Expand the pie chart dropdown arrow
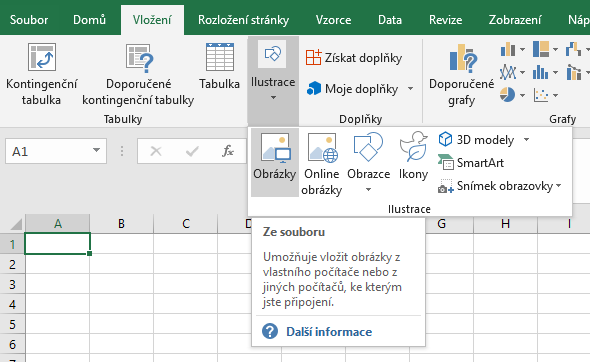Screen dimensions: 590x362 click(x=522, y=95)
